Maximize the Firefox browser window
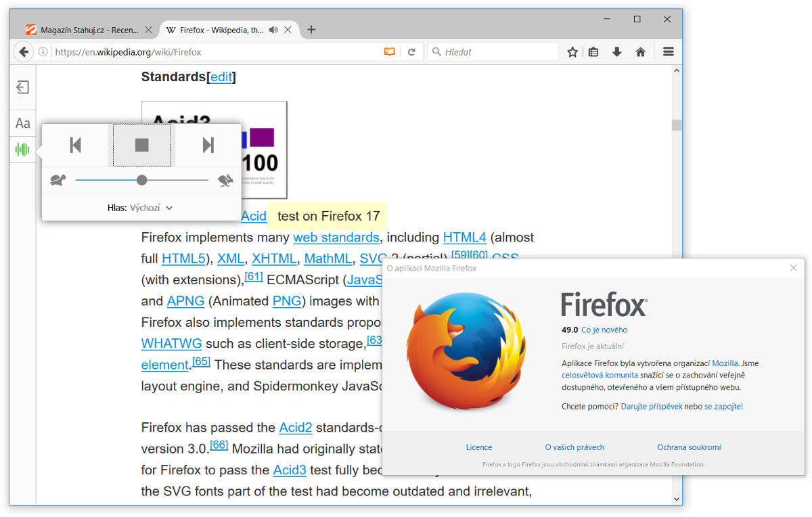Screen dimensions: 812x517 [637, 19]
